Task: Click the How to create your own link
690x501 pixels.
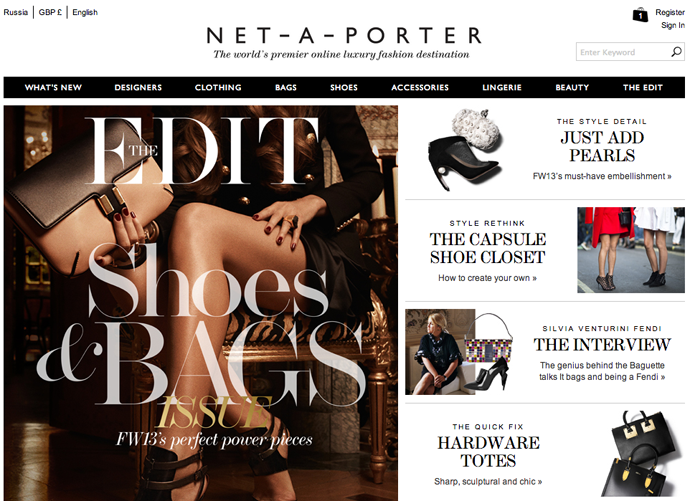Action: coord(487,278)
